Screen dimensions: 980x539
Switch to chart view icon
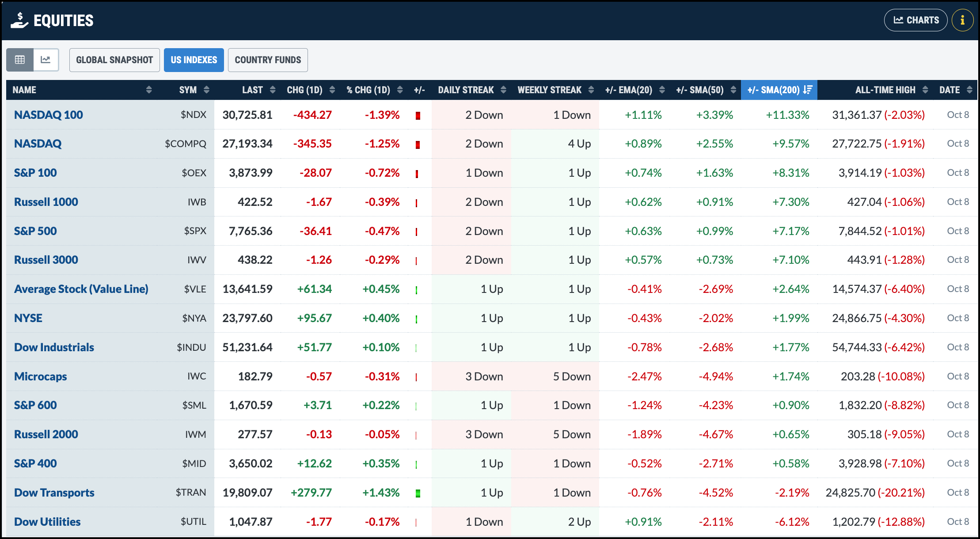pyautogui.click(x=46, y=60)
